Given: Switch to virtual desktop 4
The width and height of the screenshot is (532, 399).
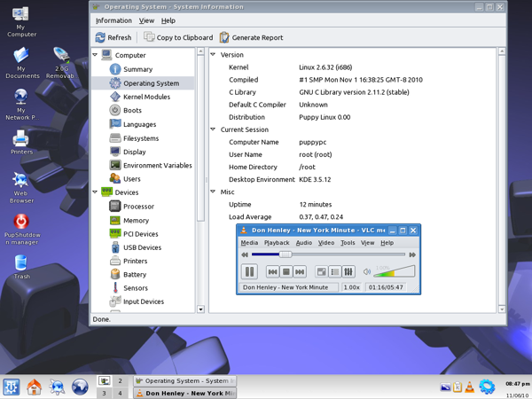Looking at the screenshot, I should (x=120, y=393).
